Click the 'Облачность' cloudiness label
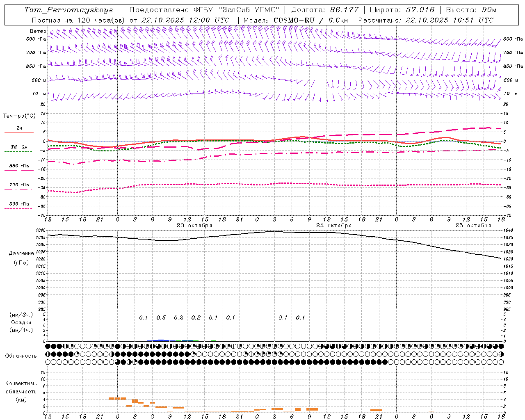The height and width of the screenshot is (420, 525). pos(21,356)
